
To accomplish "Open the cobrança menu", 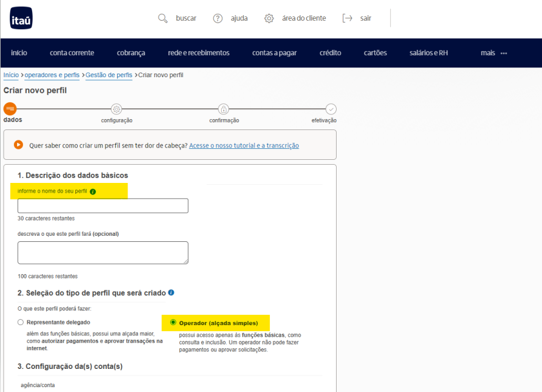I will (x=131, y=53).
